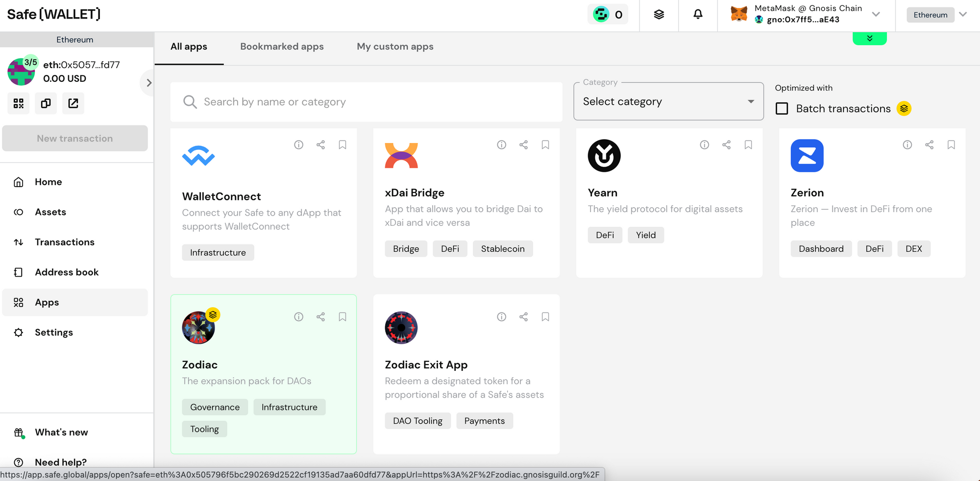This screenshot has width=980, height=481.
Task: Open the notifications bell
Action: [698, 15]
